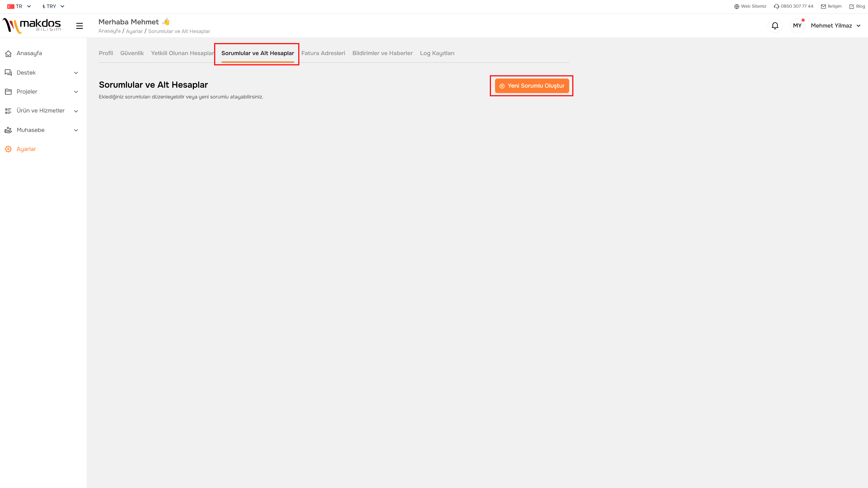Click the Turkish flag icon

(10, 6)
